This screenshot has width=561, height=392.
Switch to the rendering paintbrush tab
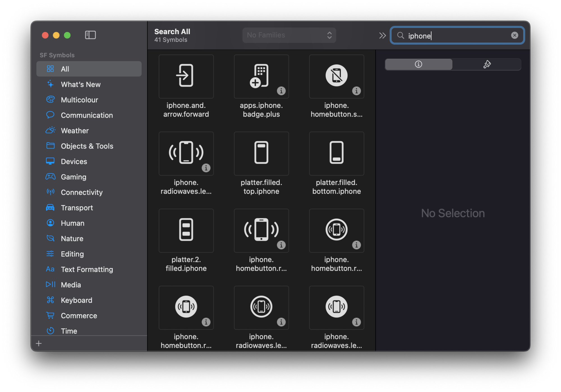[x=487, y=64]
